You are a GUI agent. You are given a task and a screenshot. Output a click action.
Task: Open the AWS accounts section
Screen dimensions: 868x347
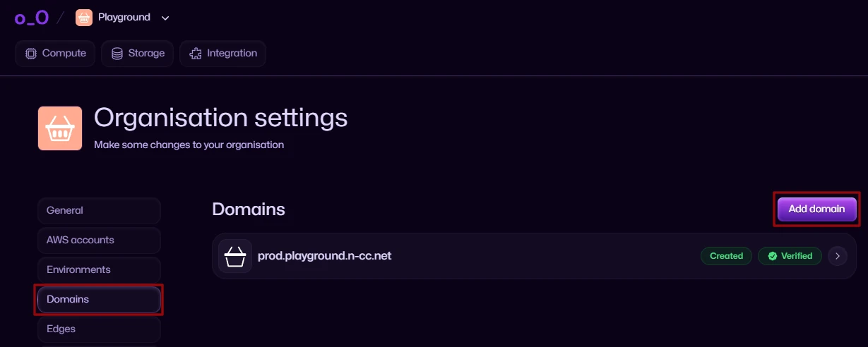tap(100, 241)
